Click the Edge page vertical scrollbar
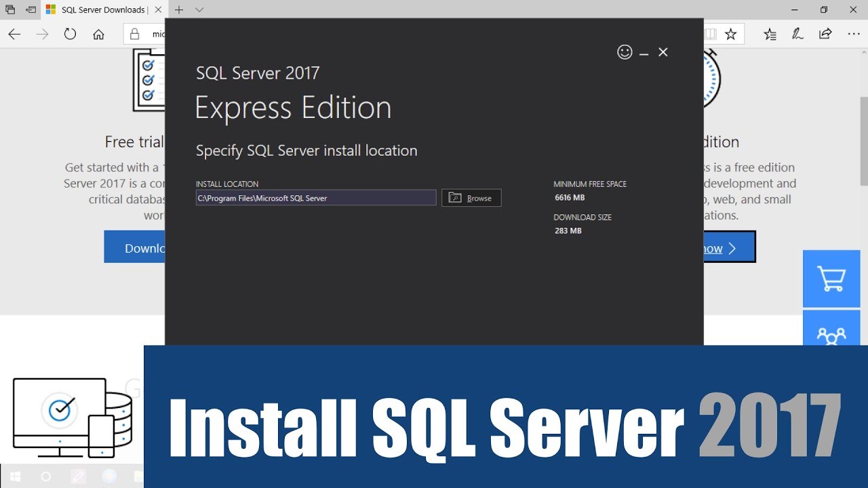The image size is (868, 488). point(863,141)
